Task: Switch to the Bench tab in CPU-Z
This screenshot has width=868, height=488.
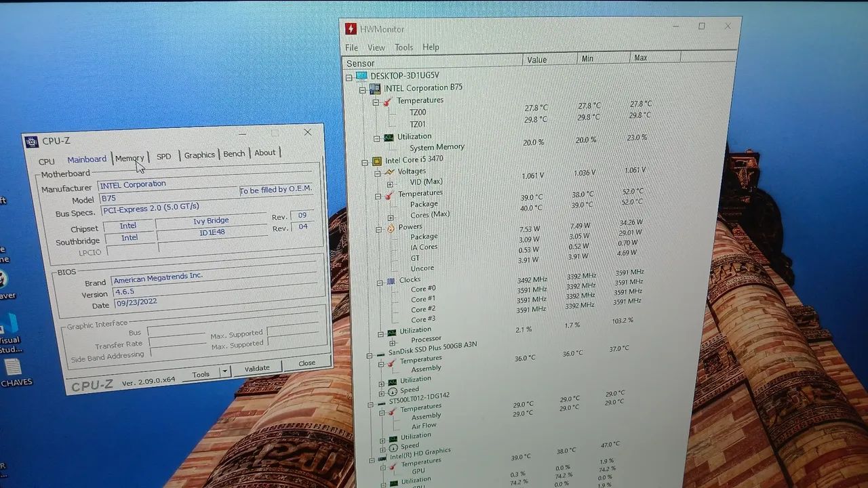Action: (x=234, y=154)
